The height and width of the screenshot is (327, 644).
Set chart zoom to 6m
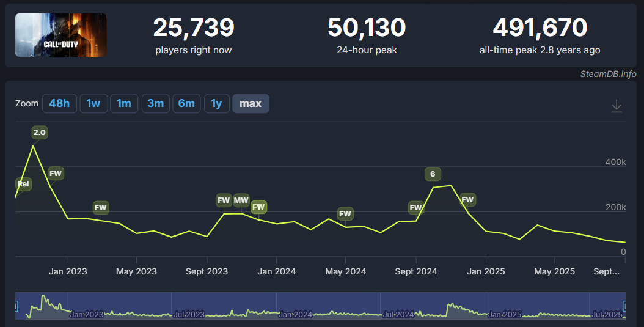(x=186, y=103)
